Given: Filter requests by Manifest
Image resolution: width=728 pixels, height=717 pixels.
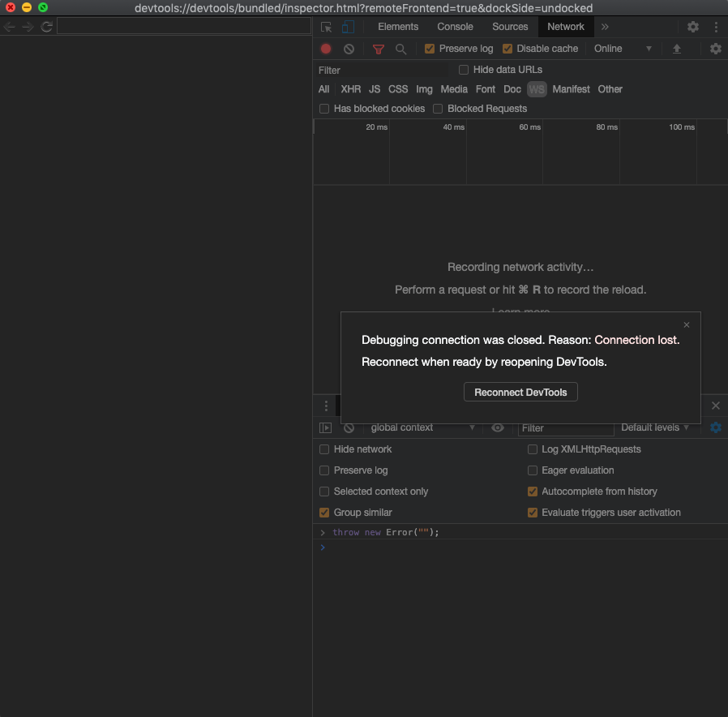Looking at the screenshot, I should pyautogui.click(x=571, y=89).
